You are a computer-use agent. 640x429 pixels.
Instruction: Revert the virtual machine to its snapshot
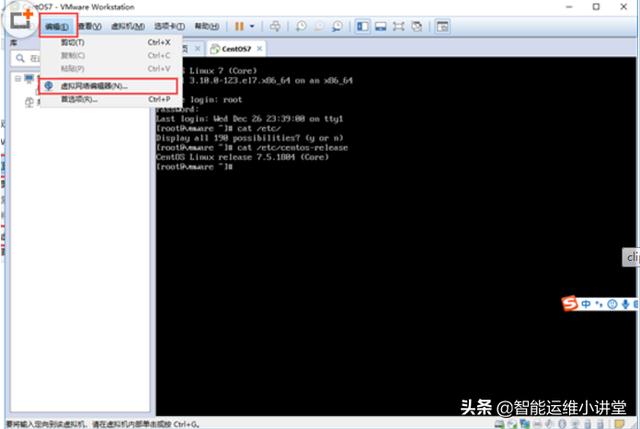coord(320,27)
